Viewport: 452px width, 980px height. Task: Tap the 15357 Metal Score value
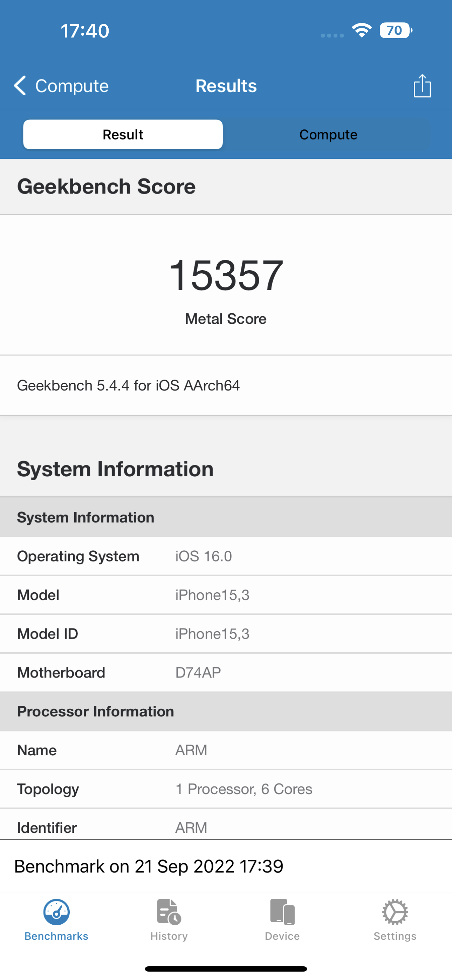point(226,275)
